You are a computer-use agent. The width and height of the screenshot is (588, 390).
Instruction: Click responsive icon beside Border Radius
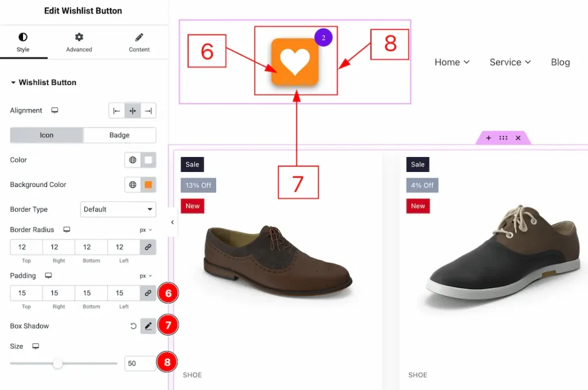pos(67,229)
